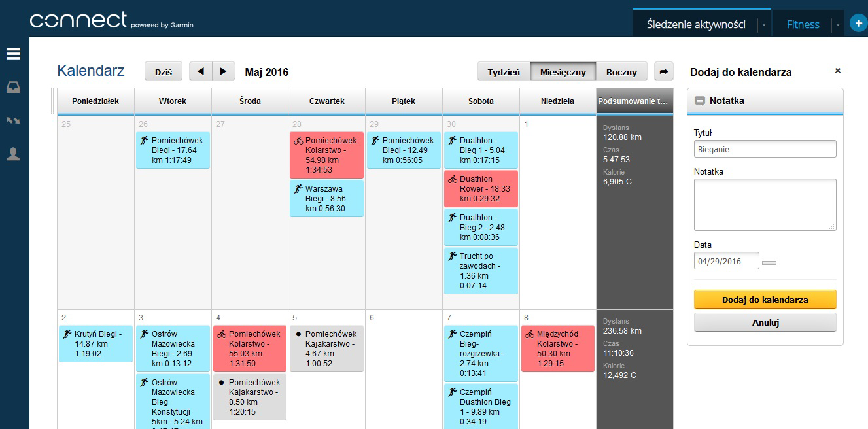
Task: Switch to Tydzień weekly view
Action: tap(504, 72)
